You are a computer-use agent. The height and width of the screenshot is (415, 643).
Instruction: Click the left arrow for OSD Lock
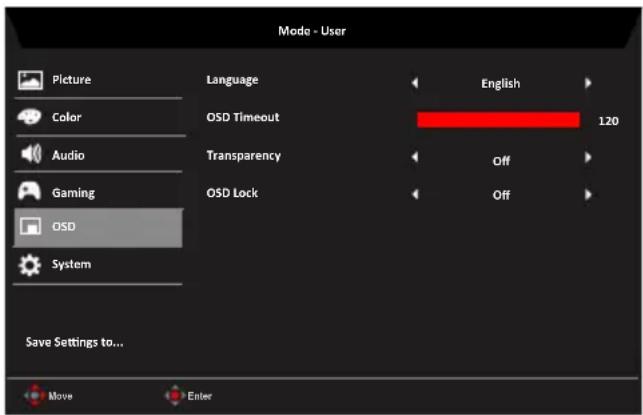(415, 194)
